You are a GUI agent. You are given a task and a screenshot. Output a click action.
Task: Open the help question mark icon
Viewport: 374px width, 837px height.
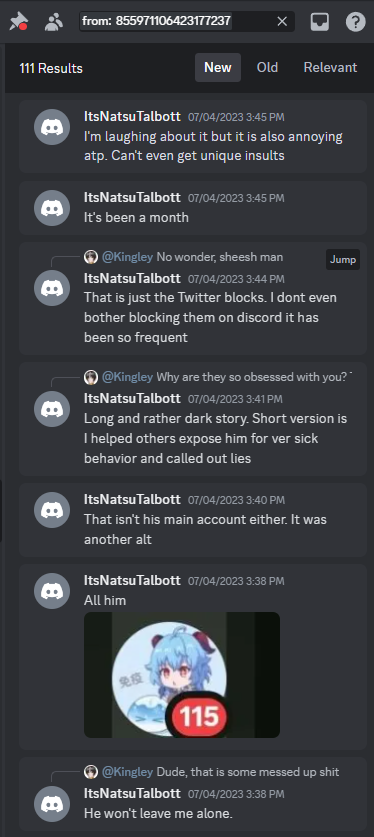(x=355, y=21)
